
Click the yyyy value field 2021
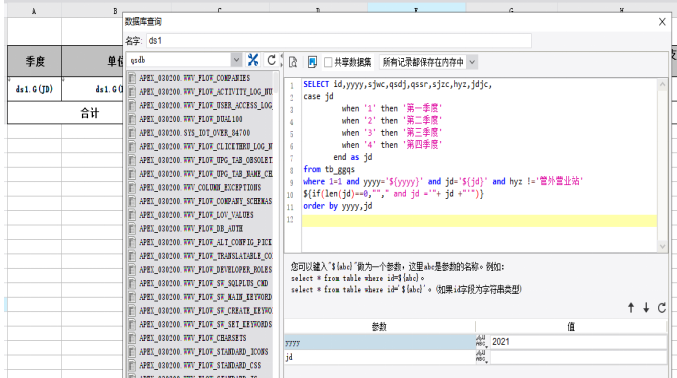578,342
